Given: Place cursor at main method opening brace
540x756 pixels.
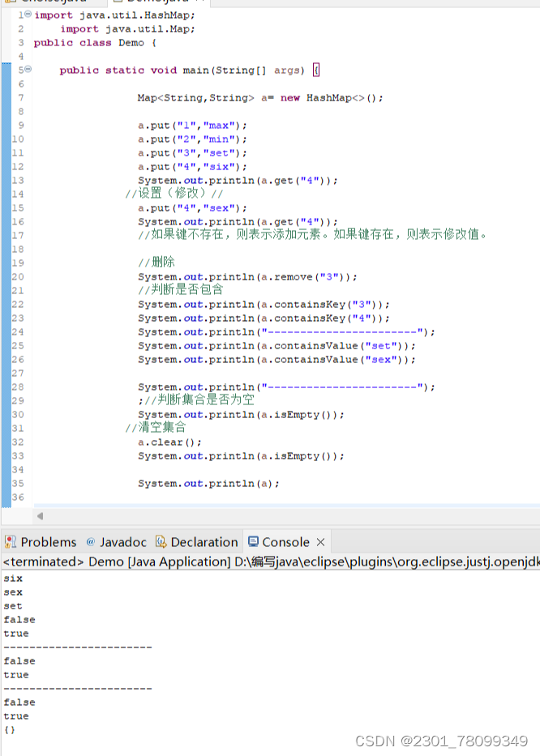Looking at the screenshot, I should coord(316,70).
